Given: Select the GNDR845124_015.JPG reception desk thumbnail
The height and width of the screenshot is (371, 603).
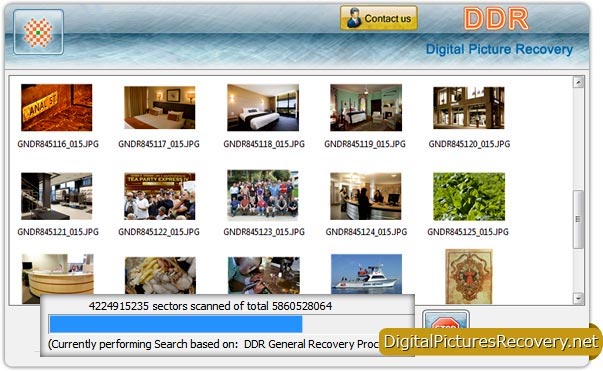Looking at the screenshot, I should click(366, 196).
